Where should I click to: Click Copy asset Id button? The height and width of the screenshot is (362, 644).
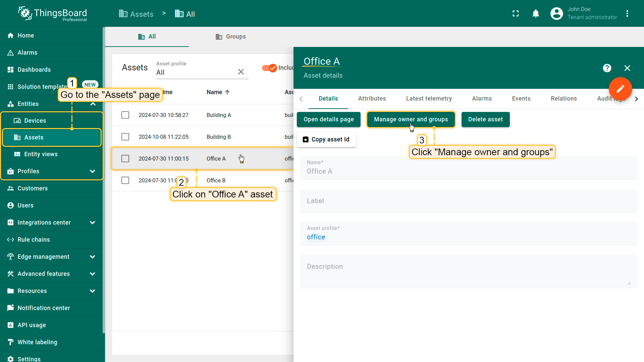[326, 139]
